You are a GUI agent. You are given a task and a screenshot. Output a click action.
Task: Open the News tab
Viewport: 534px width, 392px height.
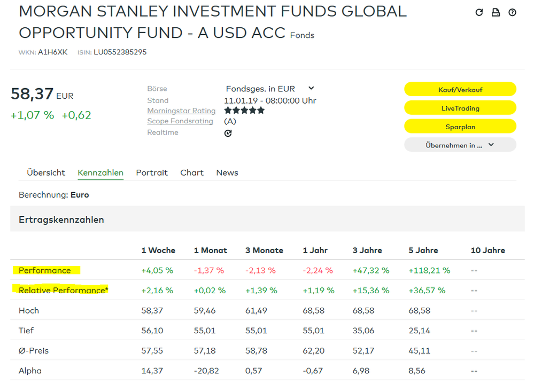pos(227,173)
